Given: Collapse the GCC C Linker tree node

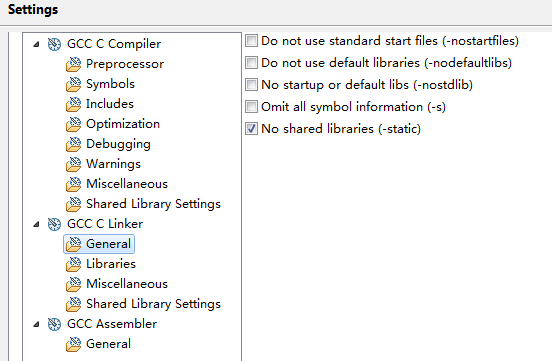Looking at the screenshot, I should tap(36, 224).
